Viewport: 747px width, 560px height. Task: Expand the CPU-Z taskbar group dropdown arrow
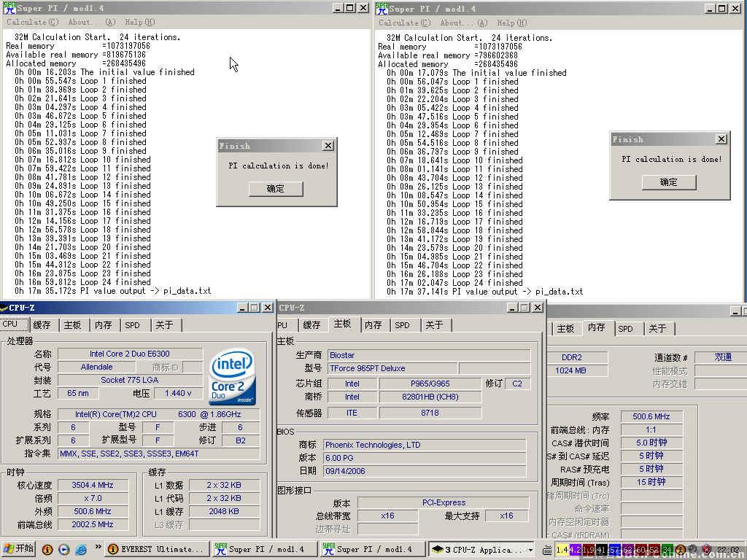[530, 550]
